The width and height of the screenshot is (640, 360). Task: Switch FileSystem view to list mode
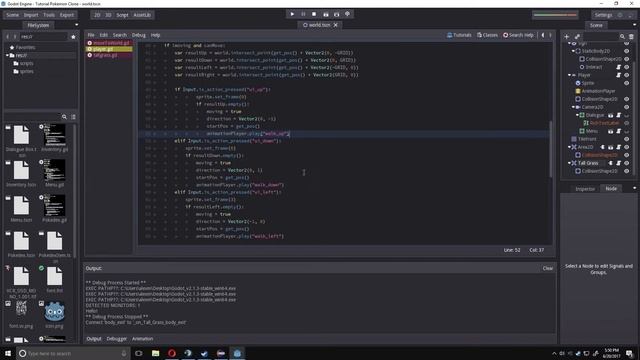point(73,117)
